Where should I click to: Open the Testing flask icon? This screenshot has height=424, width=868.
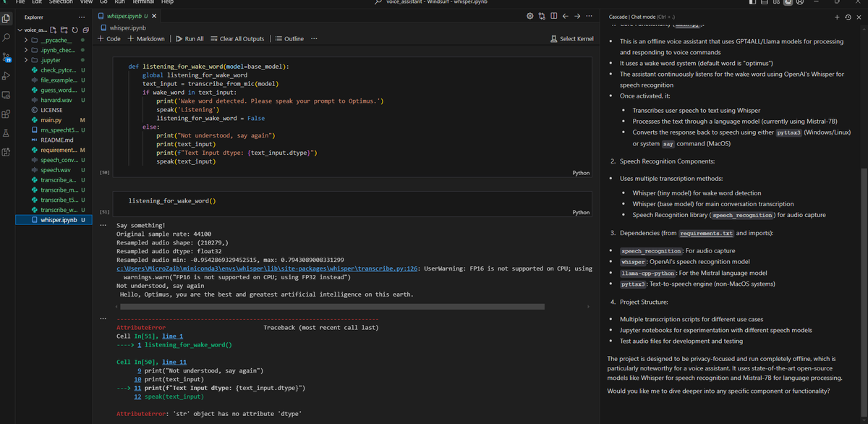[7, 133]
